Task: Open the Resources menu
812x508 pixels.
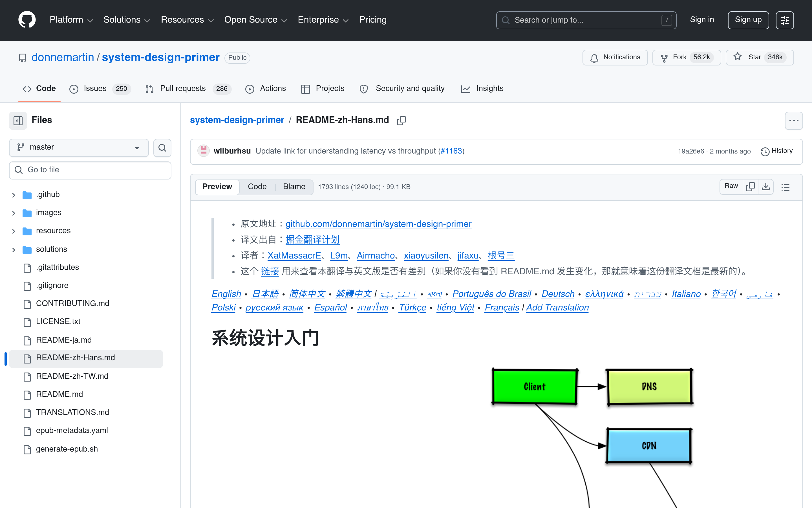Action: [x=187, y=20]
